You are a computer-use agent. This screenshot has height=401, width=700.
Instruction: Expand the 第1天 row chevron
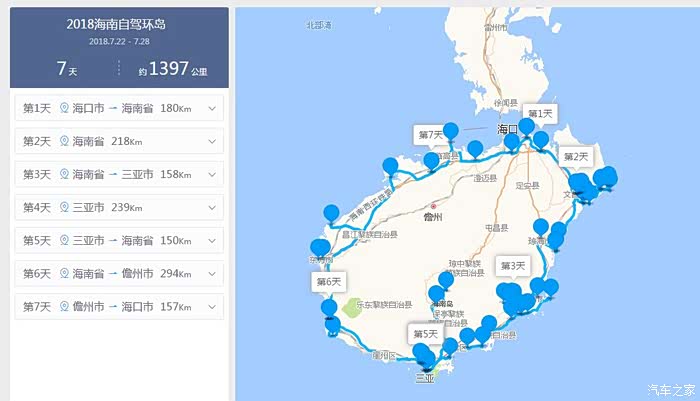tap(212, 109)
